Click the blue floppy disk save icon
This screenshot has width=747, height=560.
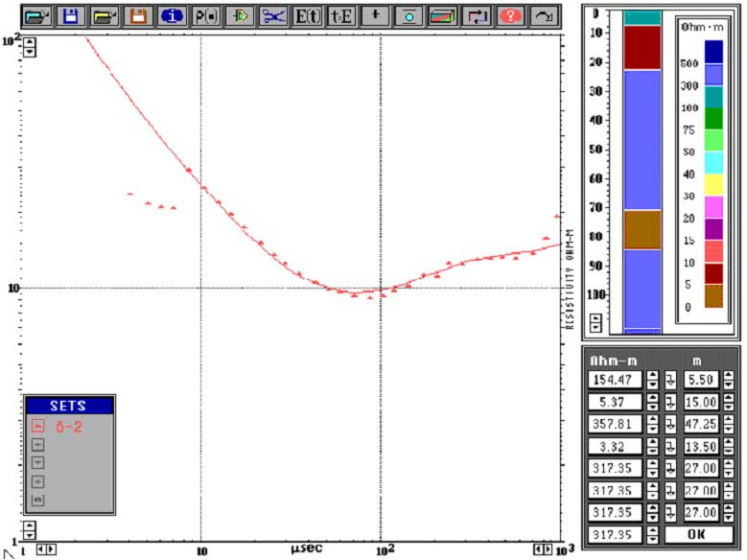tap(70, 15)
